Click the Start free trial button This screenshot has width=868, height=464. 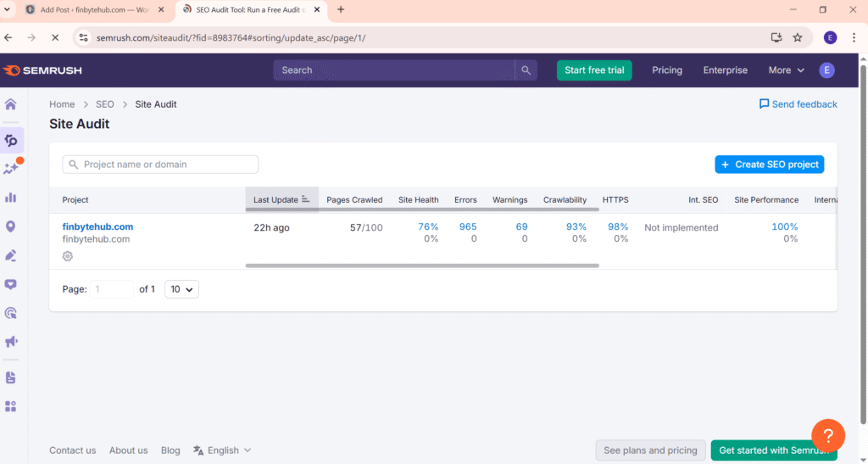pos(594,70)
